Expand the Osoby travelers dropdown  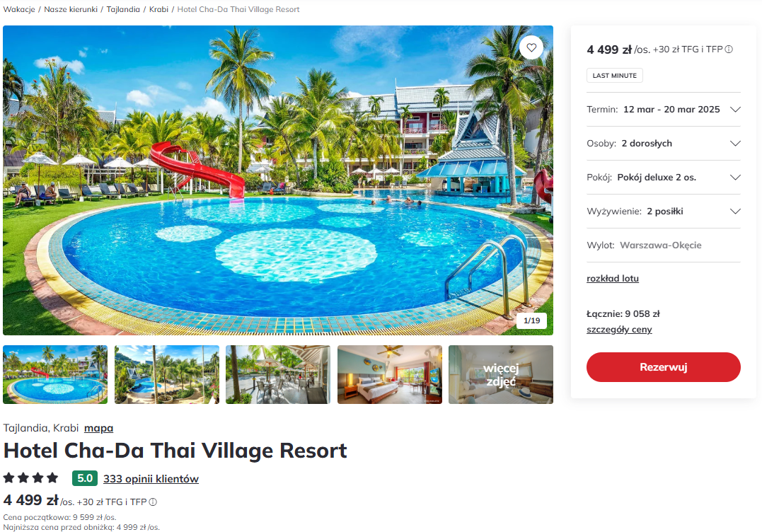pyautogui.click(x=664, y=144)
